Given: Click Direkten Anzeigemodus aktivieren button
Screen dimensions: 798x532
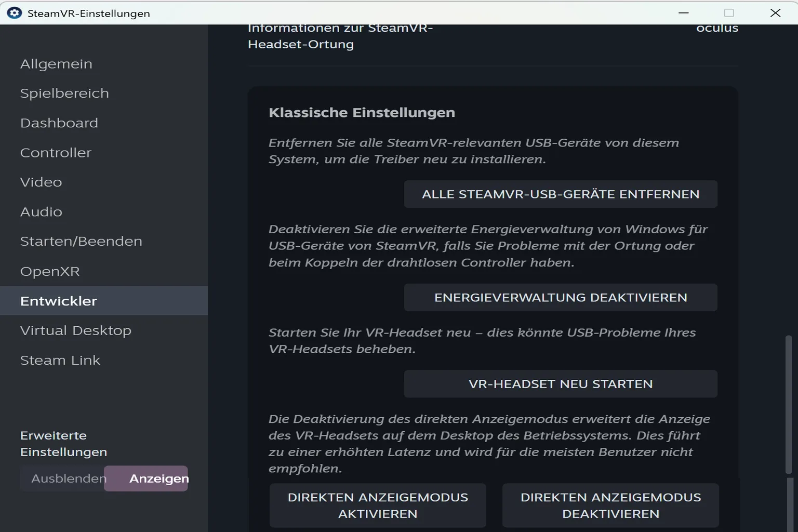Looking at the screenshot, I should coord(378,506).
